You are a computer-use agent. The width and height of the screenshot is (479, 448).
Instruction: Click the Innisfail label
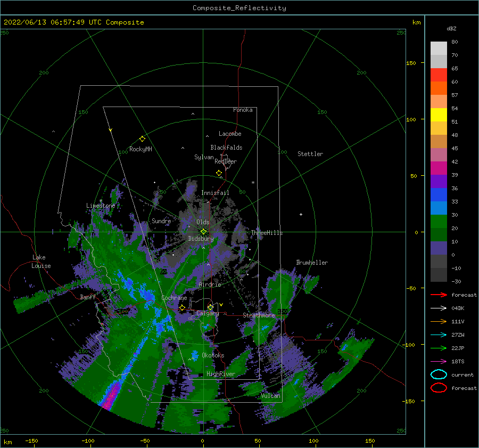point(215,193)
